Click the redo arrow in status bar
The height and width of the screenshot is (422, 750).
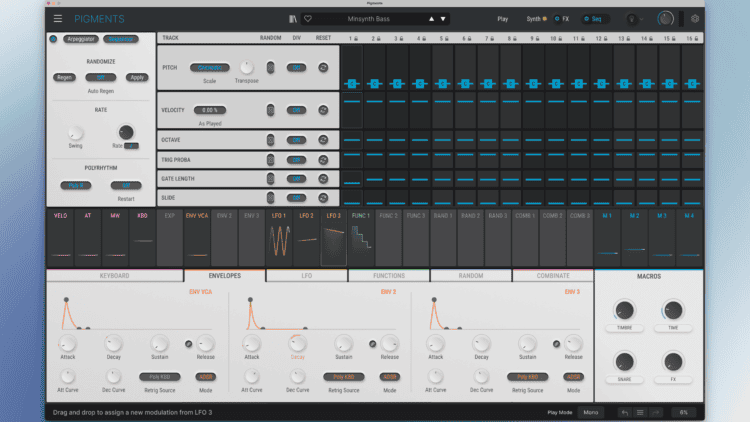655,412
